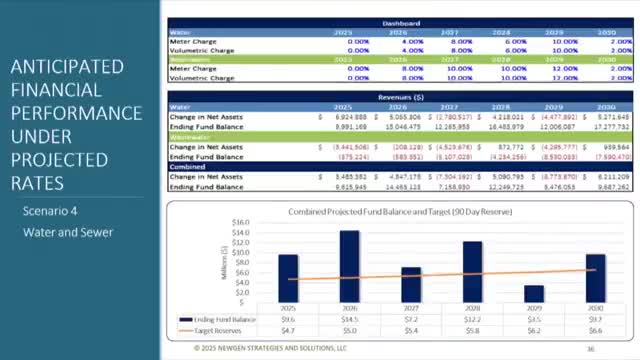Click Target Reserves $6.6 value for 2030
This screenshot has width=640, height=360.
tap(596, 331)
